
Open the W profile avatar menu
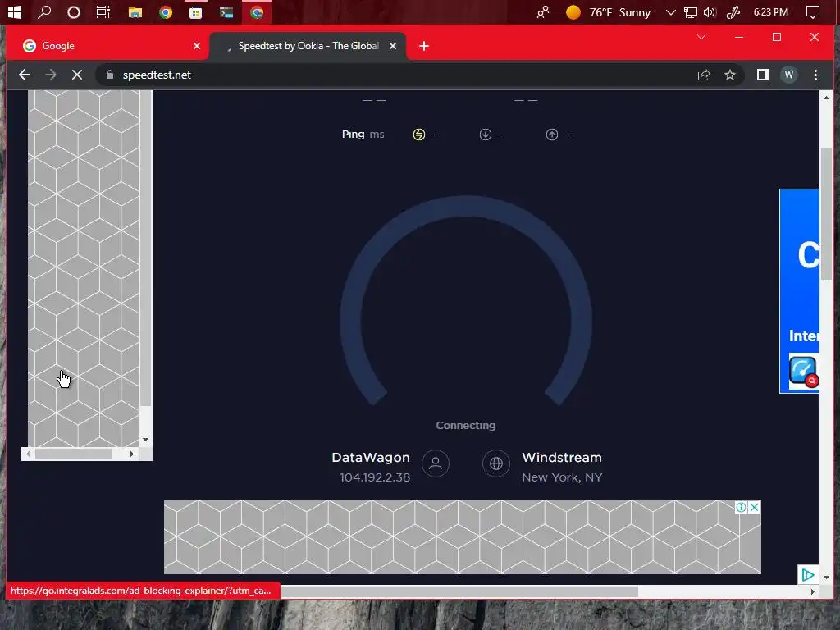coord(788,75)
